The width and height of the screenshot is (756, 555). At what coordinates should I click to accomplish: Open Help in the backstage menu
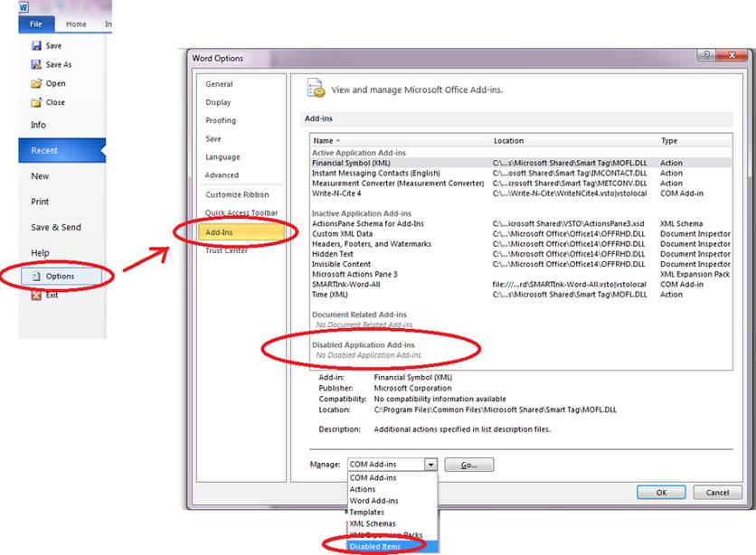pos(40,253)
